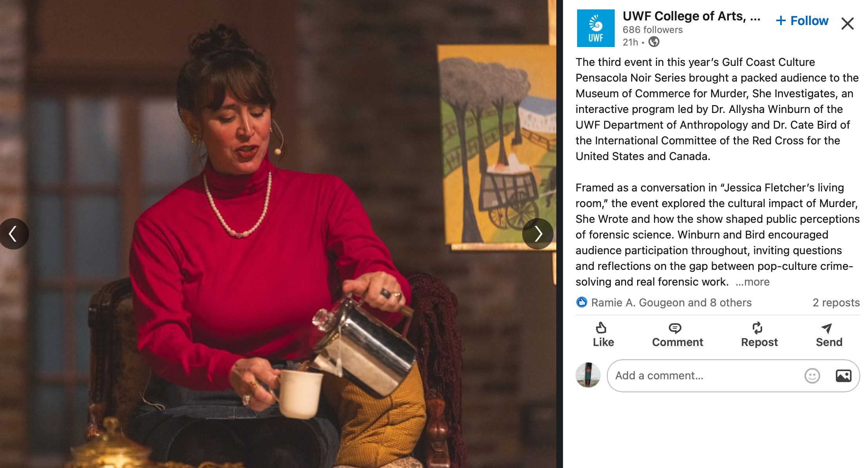Click the Add a comment field

point(733,376)
